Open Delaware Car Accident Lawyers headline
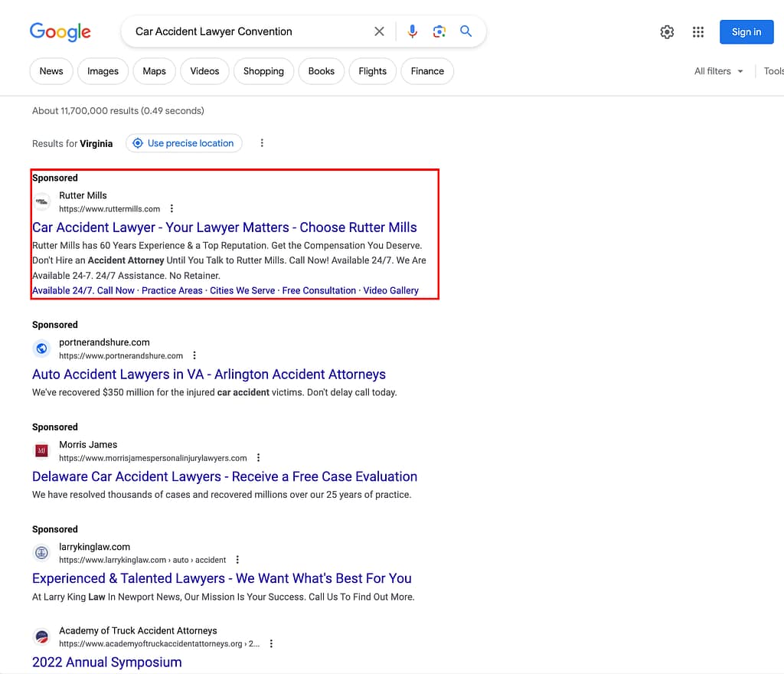 pyautogui.click(x=224, y=476)
